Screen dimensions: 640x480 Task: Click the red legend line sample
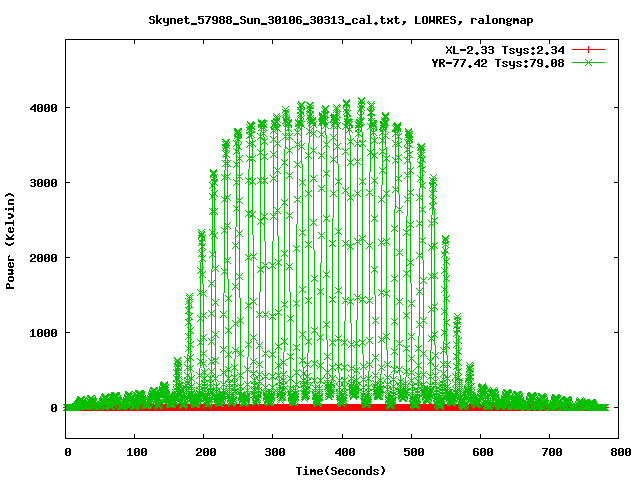[588, 50]
